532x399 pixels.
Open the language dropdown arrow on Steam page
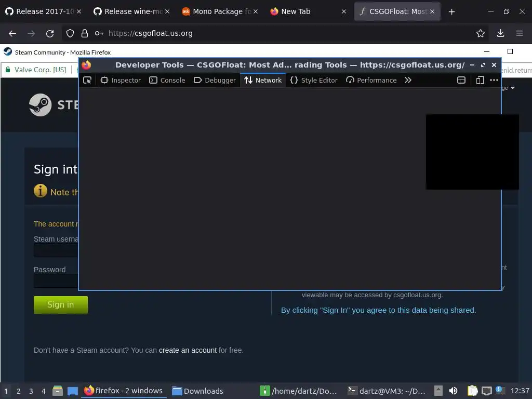click(x=513, y=88)
